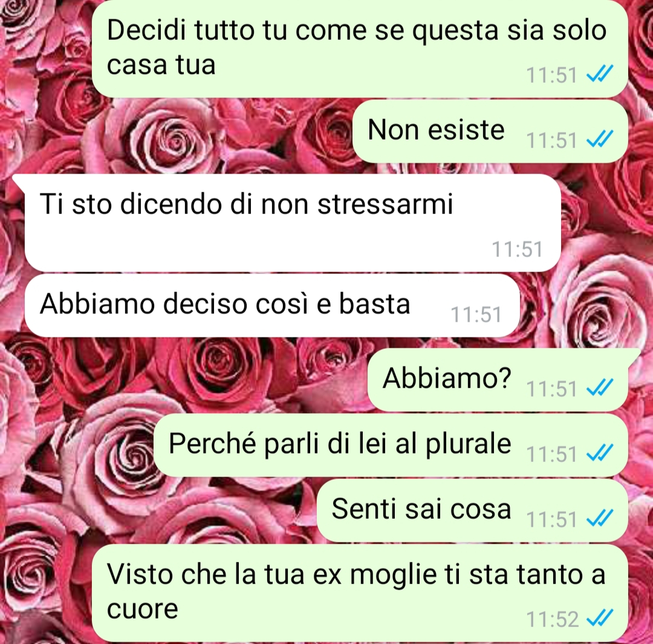Screen dimensions: 653x644
Task: Tap the 'Visto che la tua ex moglie' message
Action: click(x=360, y=593)
